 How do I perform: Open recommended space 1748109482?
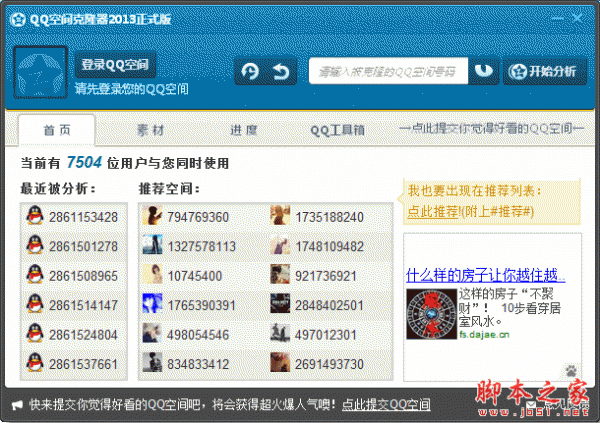click(x=329, y=247)
